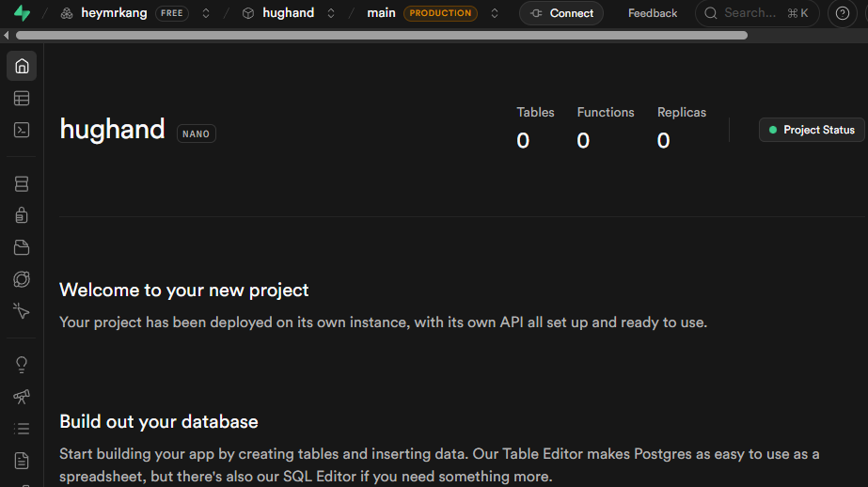868x487 pixels.
Task: Click the Feedback menu item
Action: 652,13
